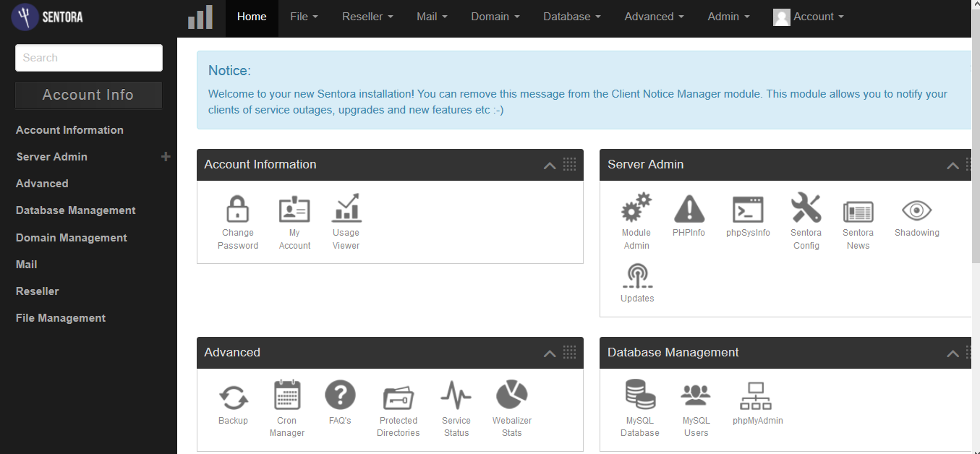Viewport: 980px width, 454px height.
Task: Open the Change Password module icon
Action: click(237, 209)
